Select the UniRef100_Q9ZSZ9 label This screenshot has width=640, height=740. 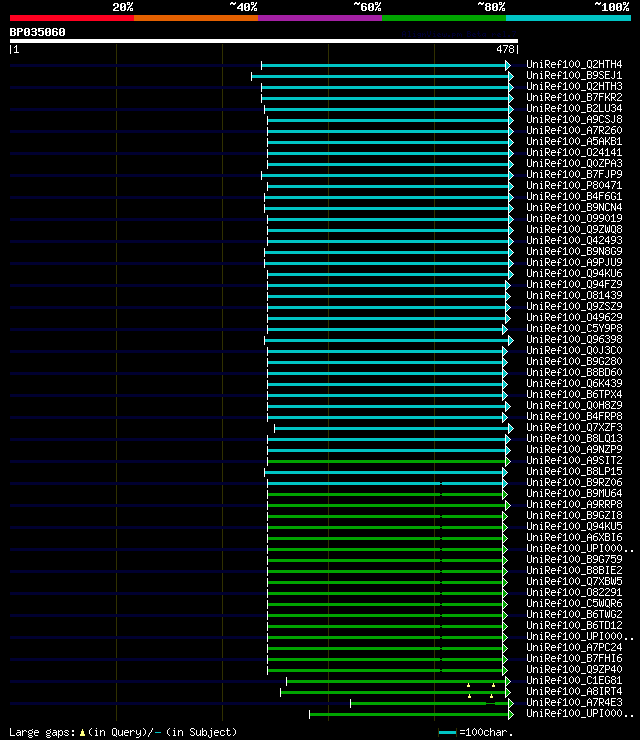coord(574,306)
